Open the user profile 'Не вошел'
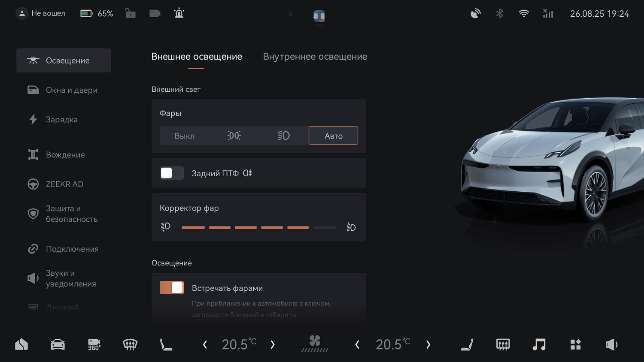This screenshot has width=644, height=362. pyautogui.click(x=40, y=13)
